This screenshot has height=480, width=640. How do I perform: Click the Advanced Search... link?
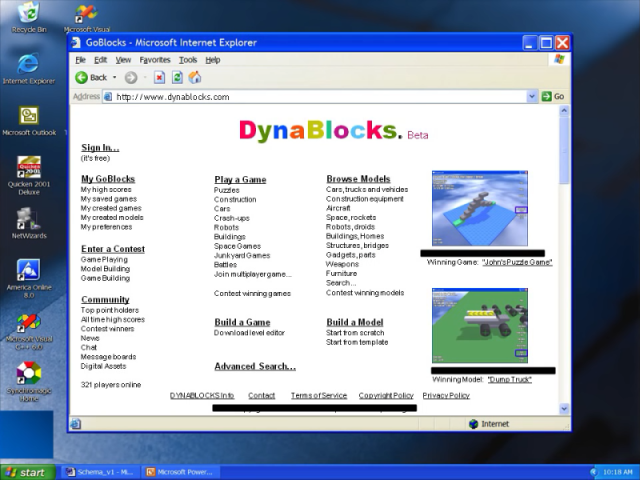coord(255,366)
